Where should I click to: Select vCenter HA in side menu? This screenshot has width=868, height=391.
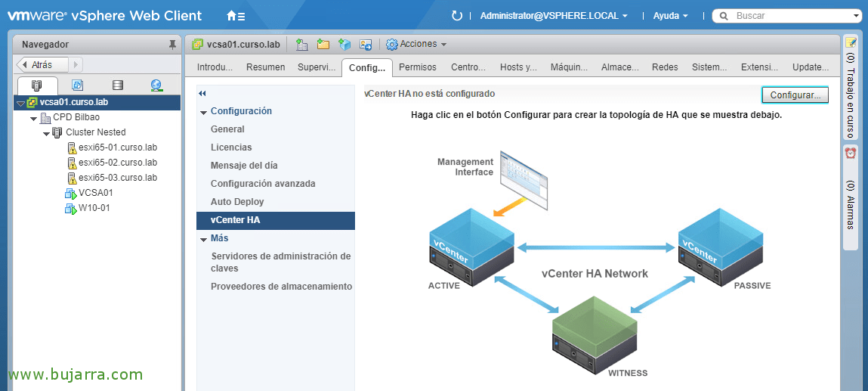tap(276, 220)
